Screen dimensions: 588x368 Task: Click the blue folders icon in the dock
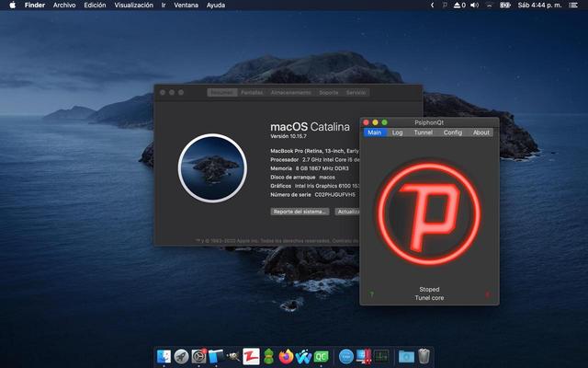(216, 356)
